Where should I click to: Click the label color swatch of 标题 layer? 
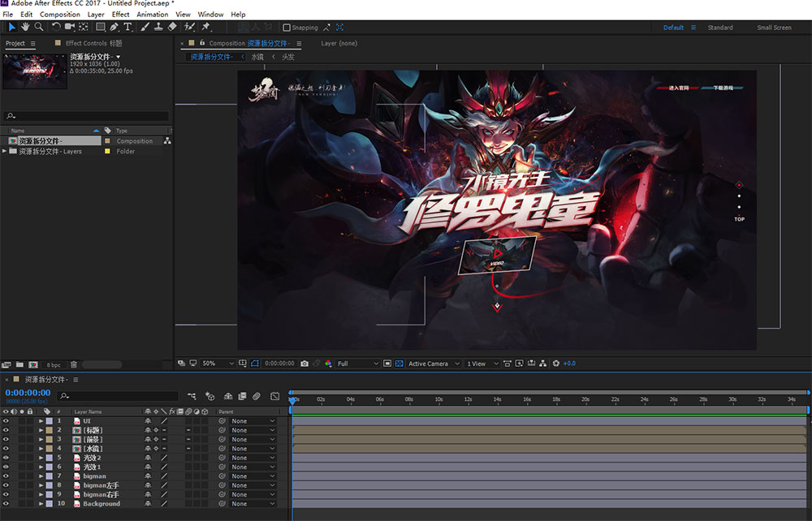tap(50, 430)
